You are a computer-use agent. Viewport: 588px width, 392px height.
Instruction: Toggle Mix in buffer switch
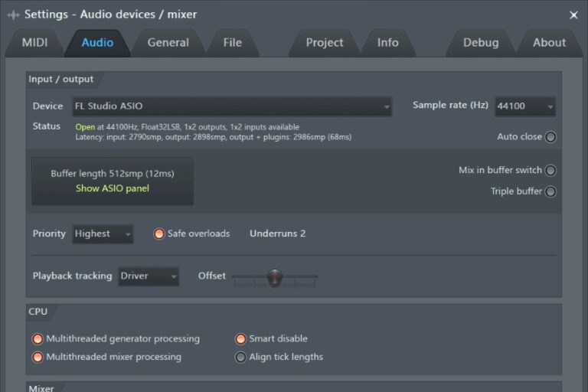(x=550, y=171)
